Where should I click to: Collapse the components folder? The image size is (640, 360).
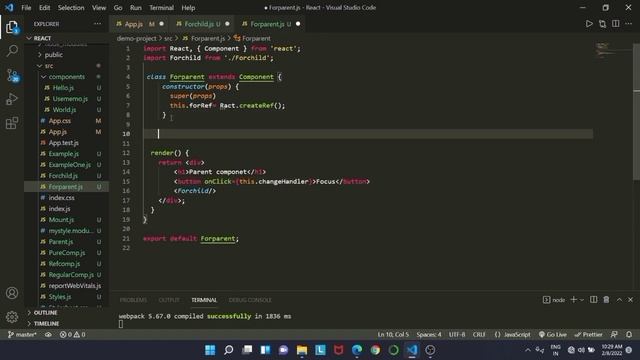tap(67, 77)
